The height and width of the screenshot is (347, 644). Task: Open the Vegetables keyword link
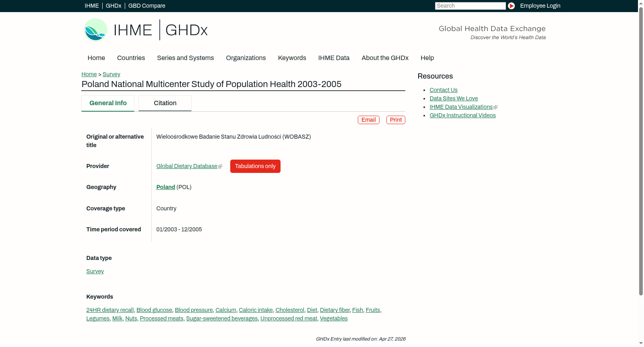334,319
